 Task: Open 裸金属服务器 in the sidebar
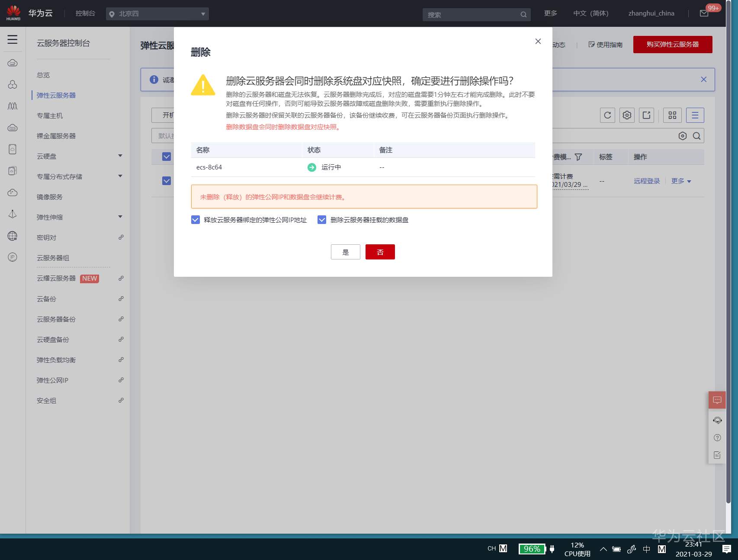pos(56,136)
